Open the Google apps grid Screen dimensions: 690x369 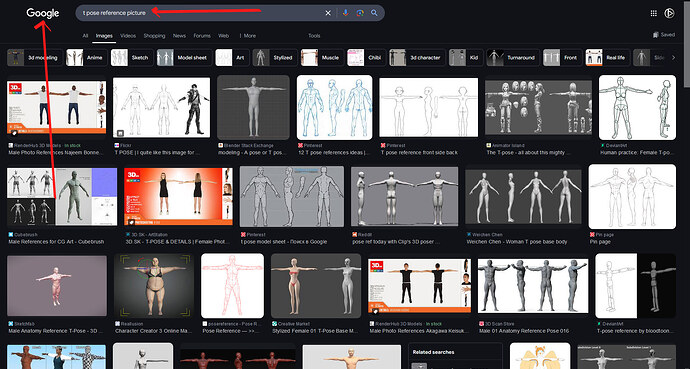click(653, 13)
